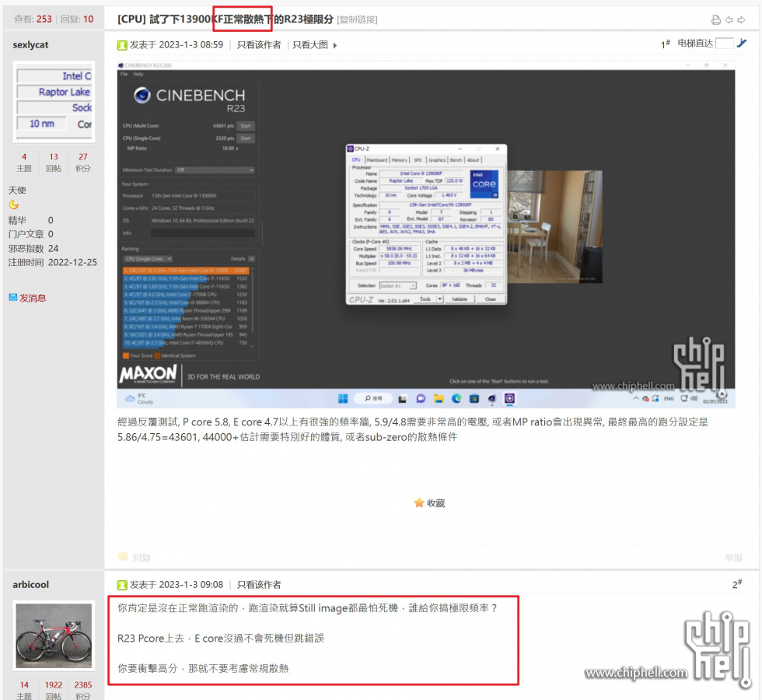Click ENG language indicator in system tray
Image resolution: width=762 pixels, height=700 pixels.
[x=669, y=398]
